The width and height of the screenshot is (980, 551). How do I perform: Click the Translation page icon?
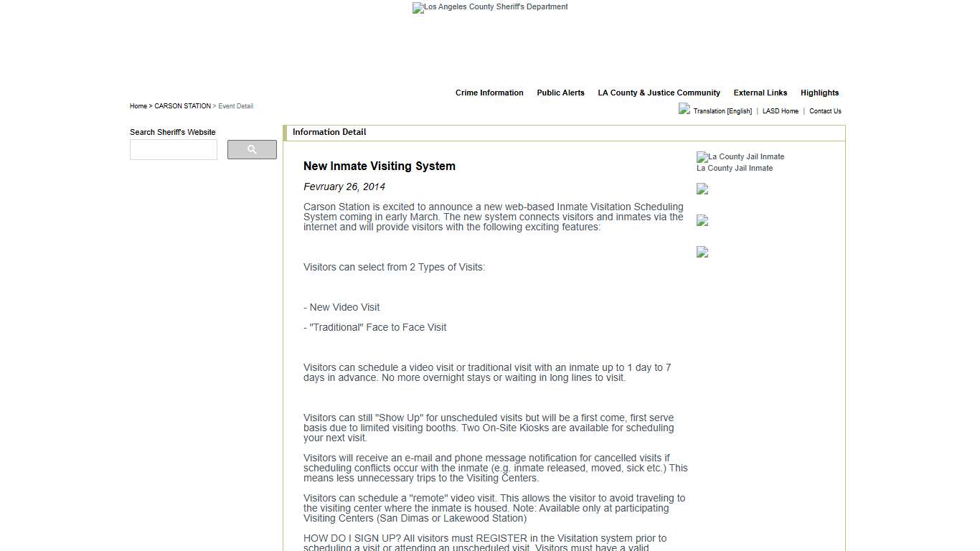[684, 109]
